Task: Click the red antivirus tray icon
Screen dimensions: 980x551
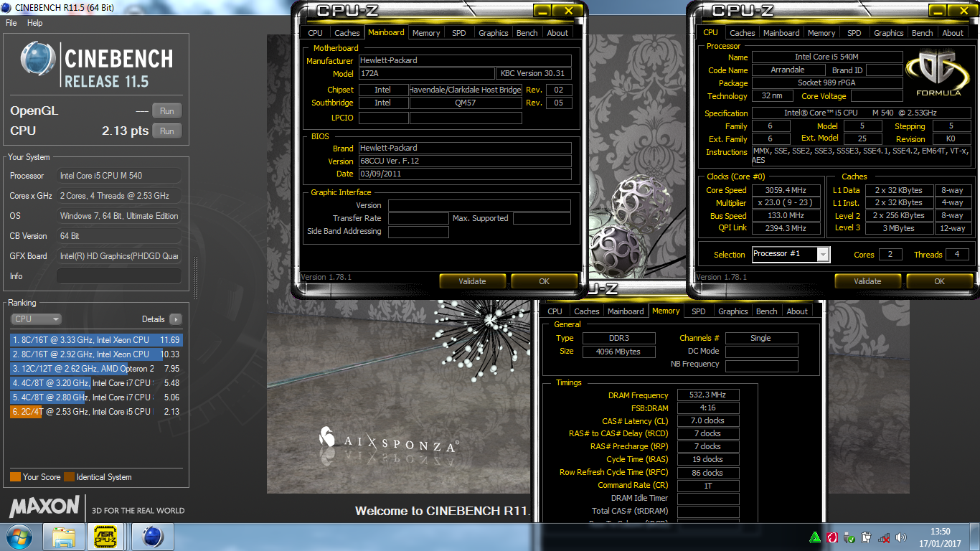Action: [833, 537]
